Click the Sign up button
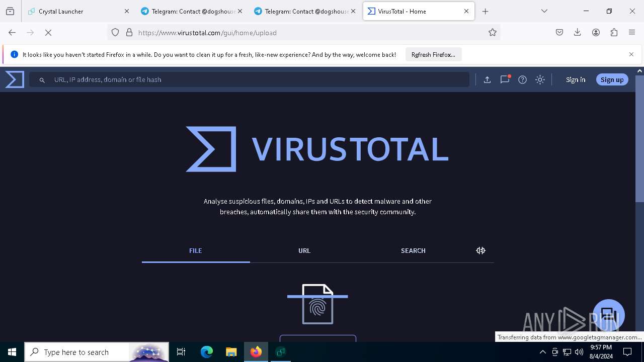 (x=612, y=79)
